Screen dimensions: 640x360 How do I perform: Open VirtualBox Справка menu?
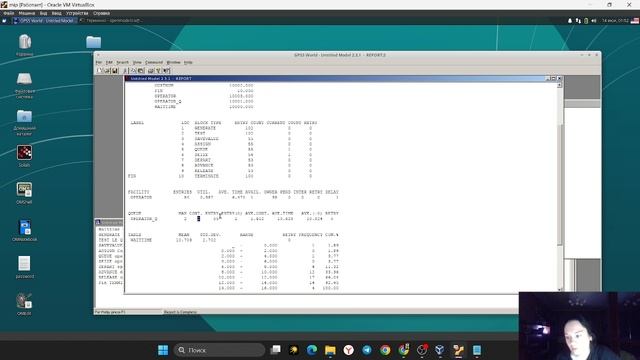101,13
